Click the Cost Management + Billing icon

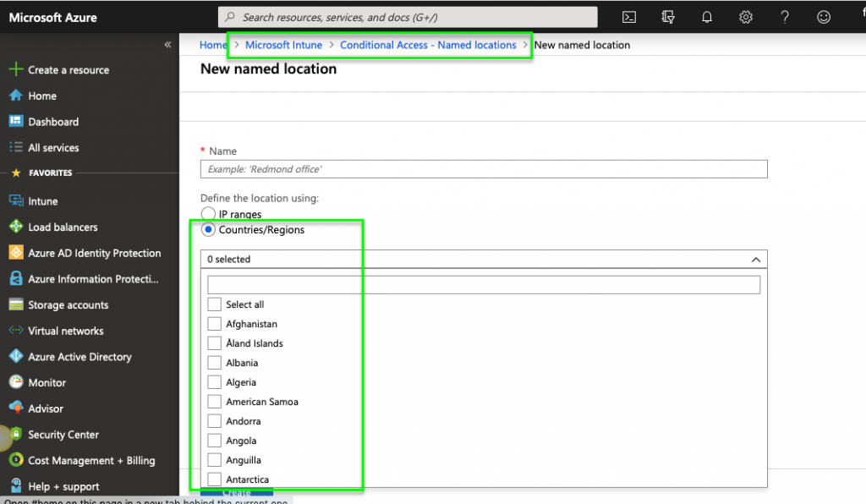[x=16, y=460]
